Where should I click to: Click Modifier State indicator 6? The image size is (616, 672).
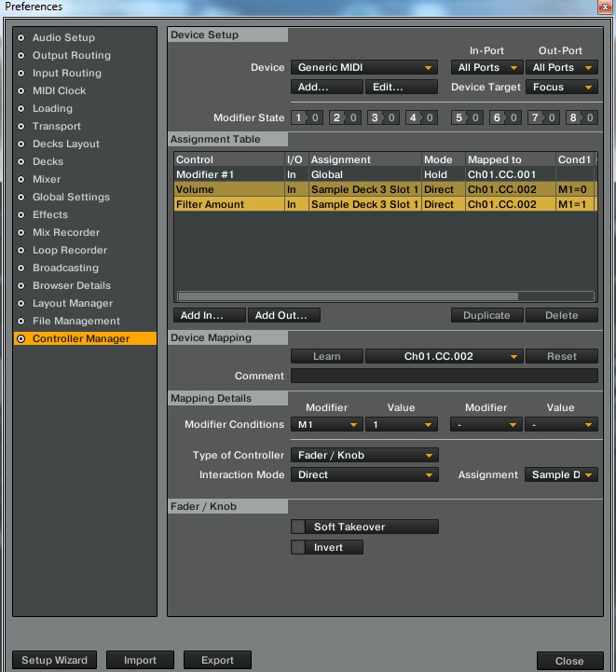tap(505, 117)
